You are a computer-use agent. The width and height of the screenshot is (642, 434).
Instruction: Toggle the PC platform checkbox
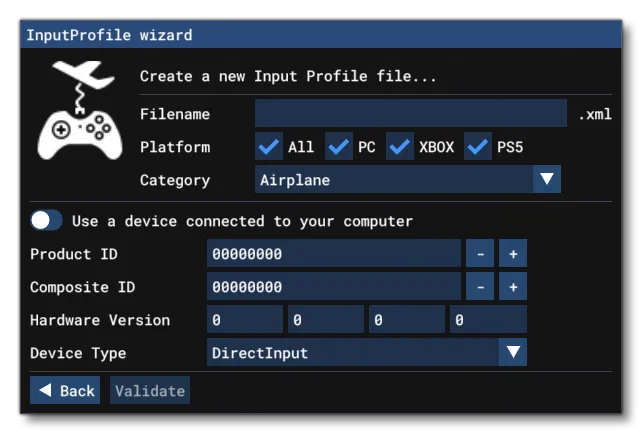[339, 146]
